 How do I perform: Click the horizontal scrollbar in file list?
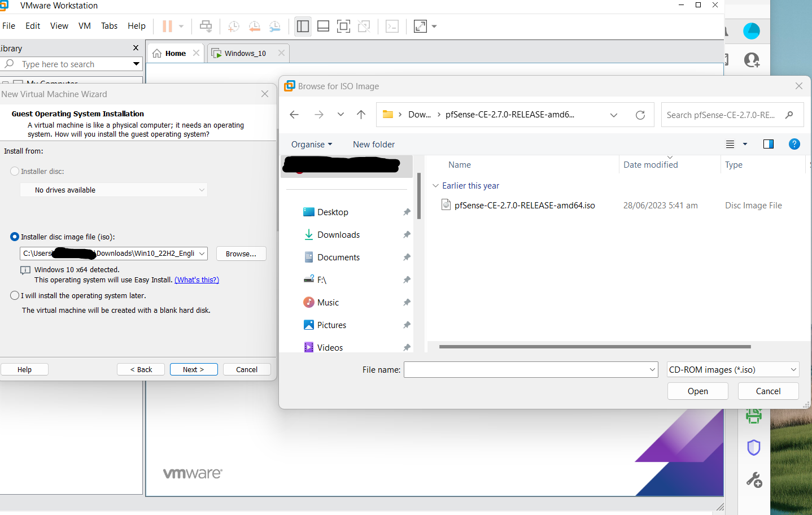(595, 347)
